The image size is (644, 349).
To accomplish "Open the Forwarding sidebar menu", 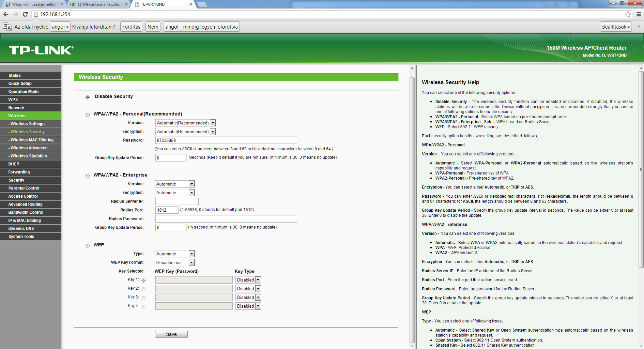I will (31, 172).
